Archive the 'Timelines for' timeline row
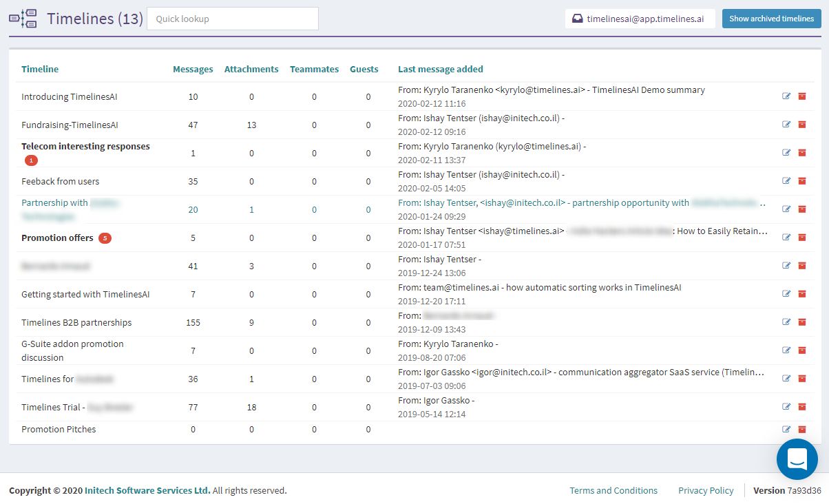This screenshot has width=829, height=504. tap(802, 379)
